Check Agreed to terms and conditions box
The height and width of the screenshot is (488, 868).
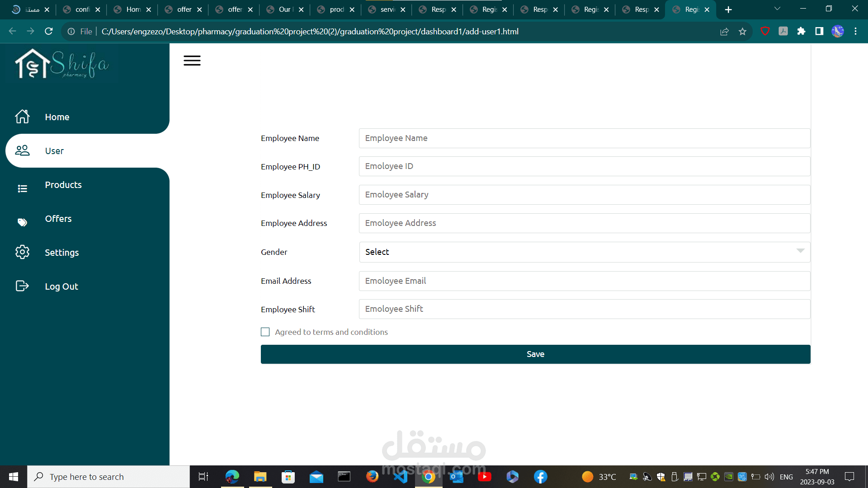(x=265, y=332)
